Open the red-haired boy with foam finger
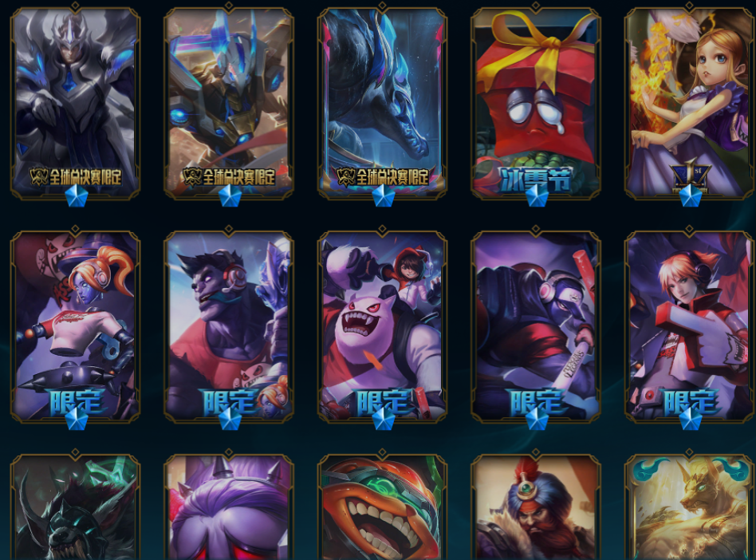Screen dimensions: 756x560 [x=689, y=326]
